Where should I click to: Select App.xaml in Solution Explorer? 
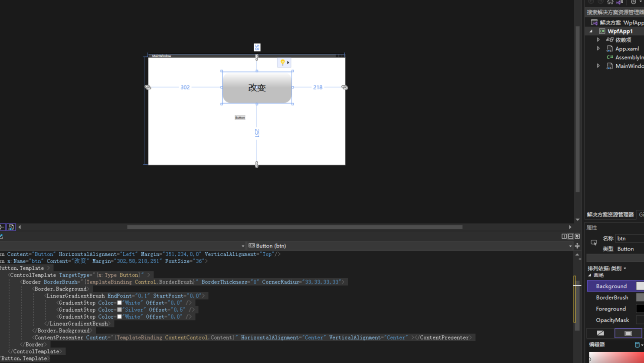(x=627, y=49)
